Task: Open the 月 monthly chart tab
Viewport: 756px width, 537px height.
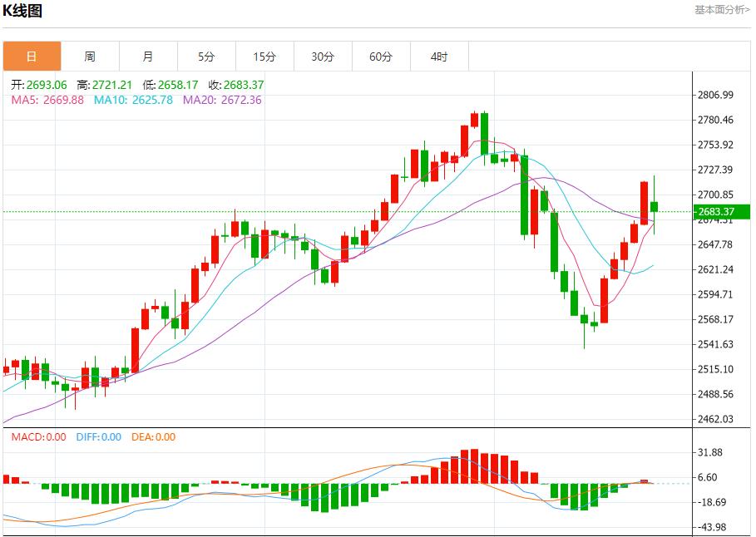Action: click(148, 57)
